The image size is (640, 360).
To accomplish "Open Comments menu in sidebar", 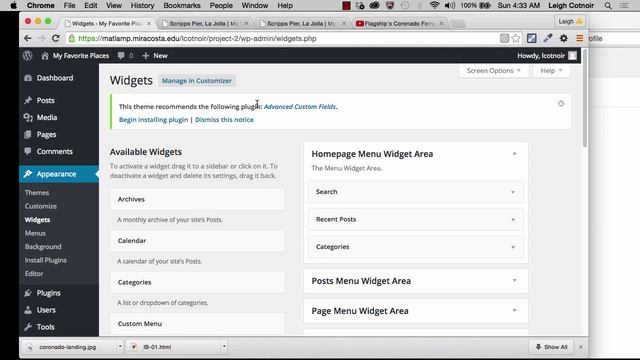I will tap(54, 151).
